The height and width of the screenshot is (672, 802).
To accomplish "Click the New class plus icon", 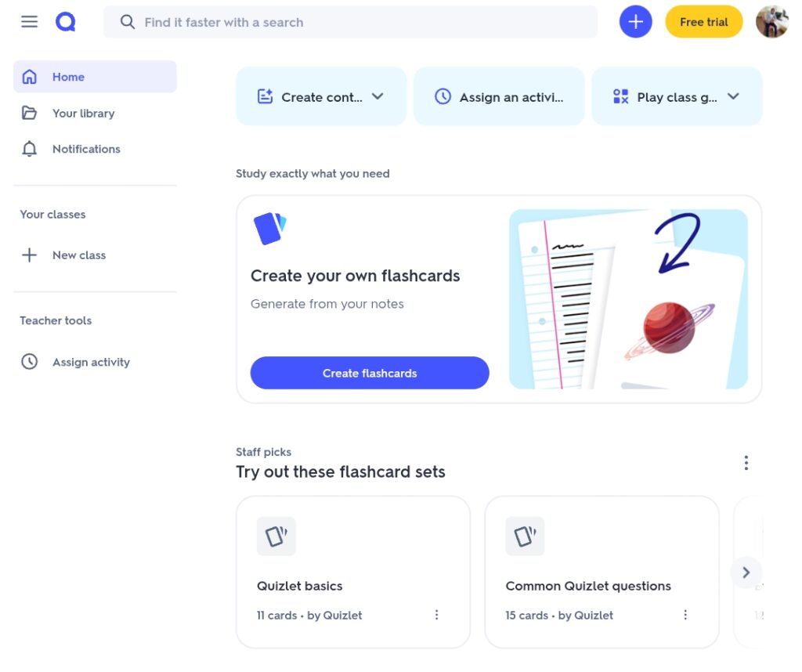I will 29,255.
